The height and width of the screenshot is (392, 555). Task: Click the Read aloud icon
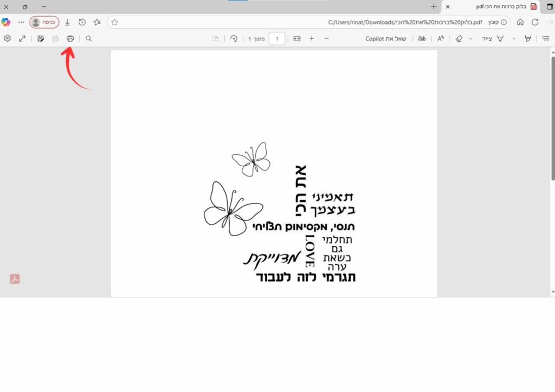pos(440,38)
